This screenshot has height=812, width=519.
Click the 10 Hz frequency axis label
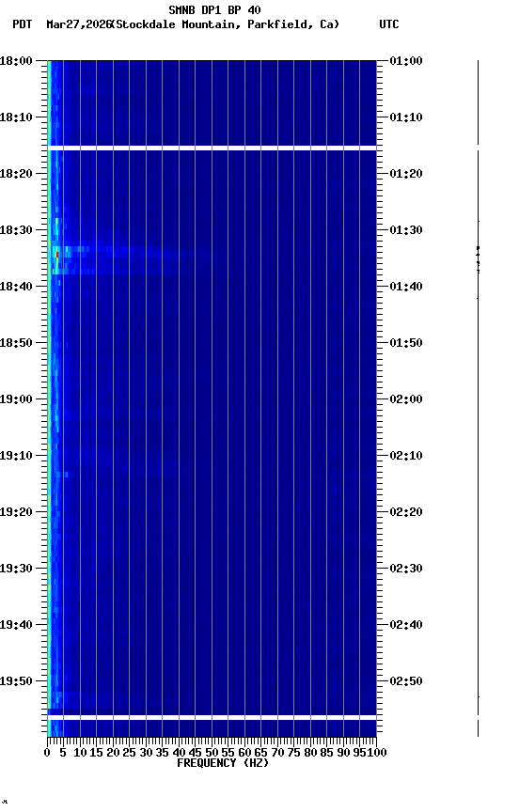(80, 753)
